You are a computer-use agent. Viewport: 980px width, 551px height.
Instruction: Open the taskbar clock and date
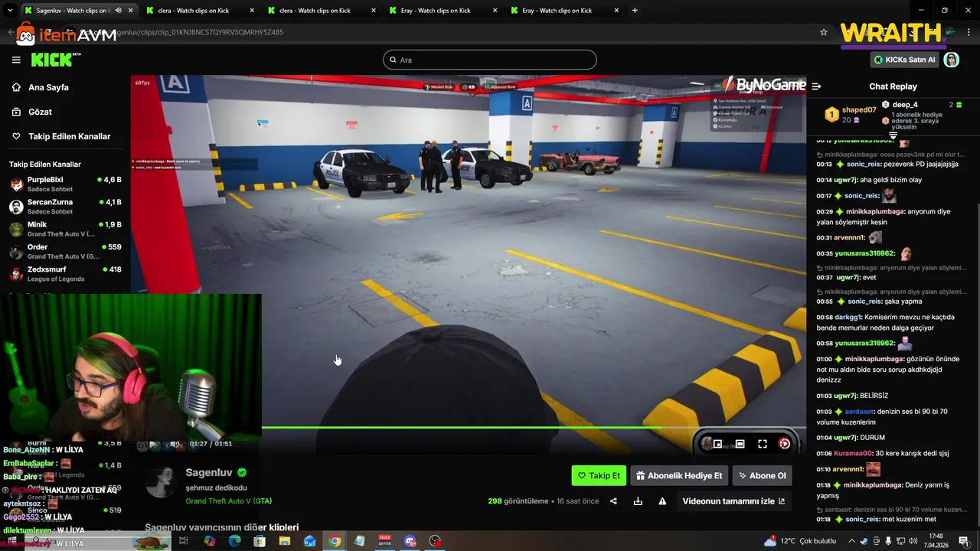[x=936, y=540]
